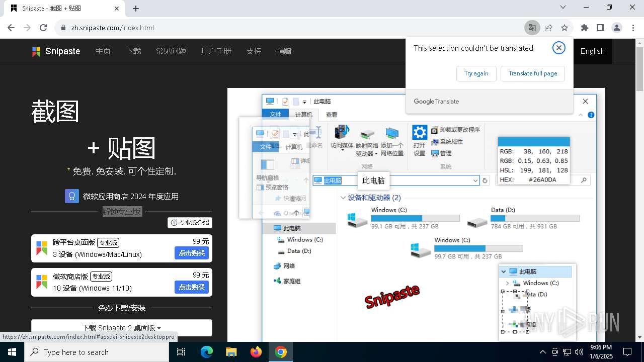Screen dimensions: 644x362
Task: Open the 支持 nav menu item
Action: click(x=254, y=51)
